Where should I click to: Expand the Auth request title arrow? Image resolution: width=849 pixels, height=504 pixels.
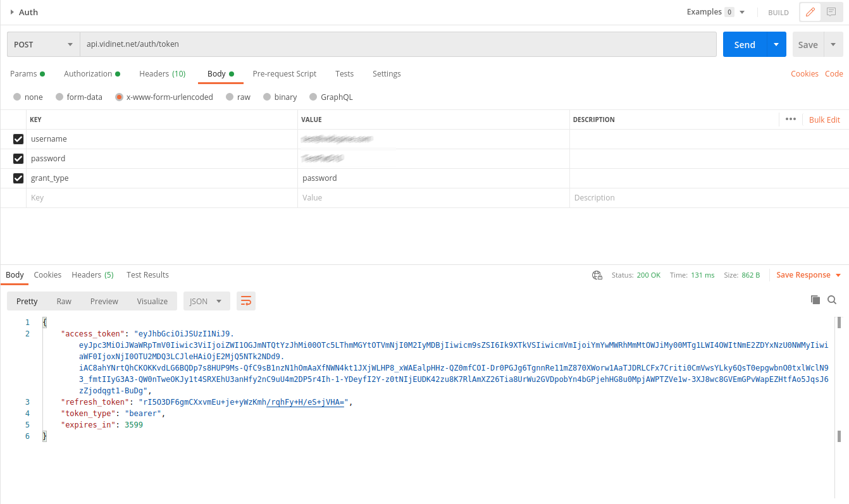click(12, 12)
